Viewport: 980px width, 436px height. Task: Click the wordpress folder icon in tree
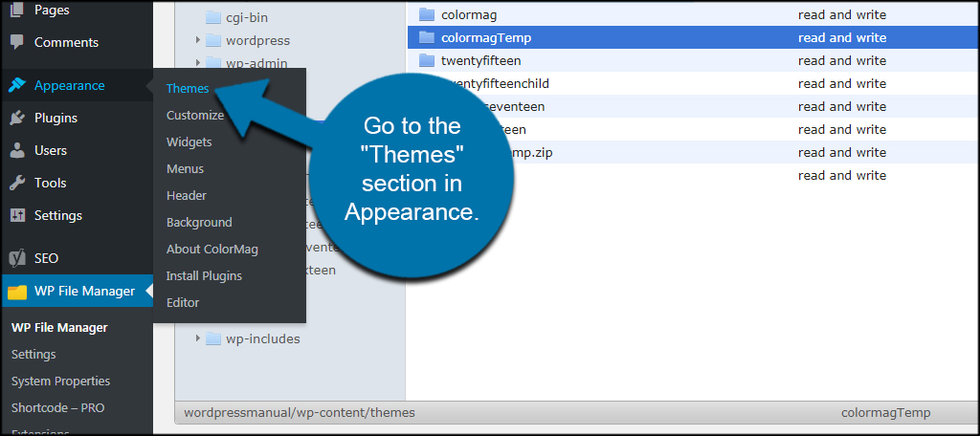pyautogui.click(x=213, y=40)
